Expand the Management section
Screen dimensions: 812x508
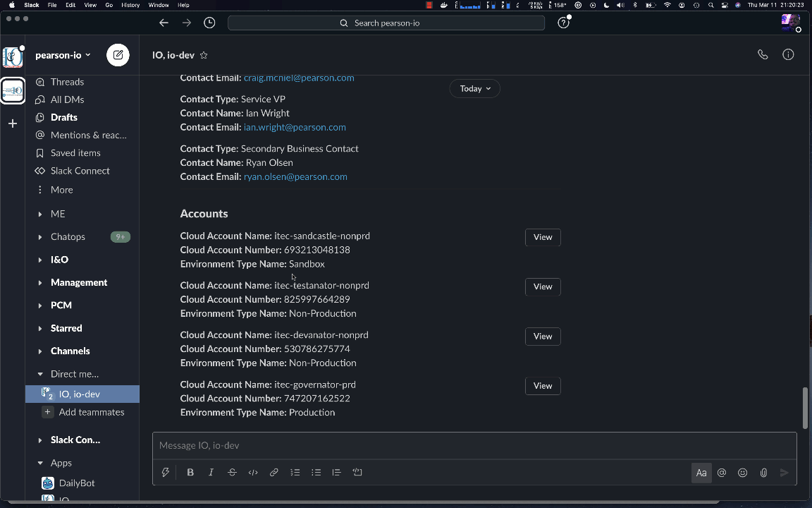click(40, 282)
